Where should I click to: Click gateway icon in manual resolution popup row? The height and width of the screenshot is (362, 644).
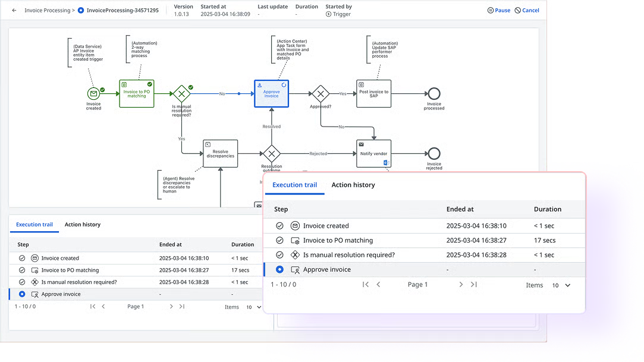click(295, 255)
